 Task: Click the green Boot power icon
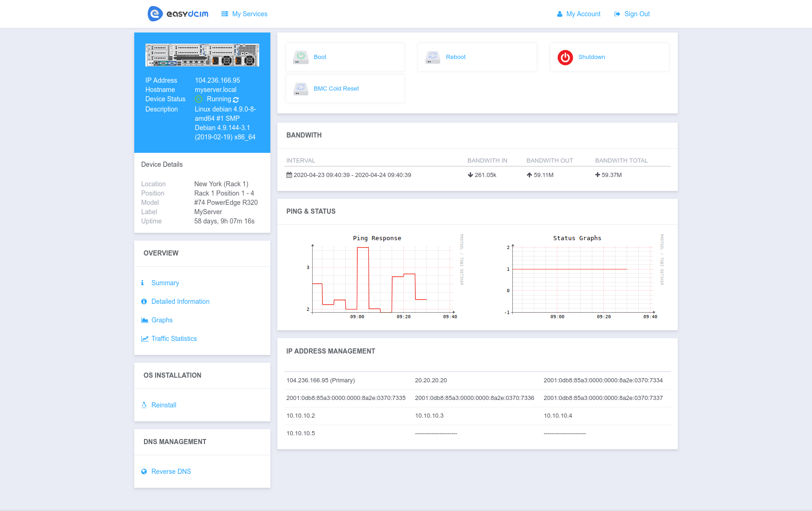pyautogui.click(x=301, y=57)
